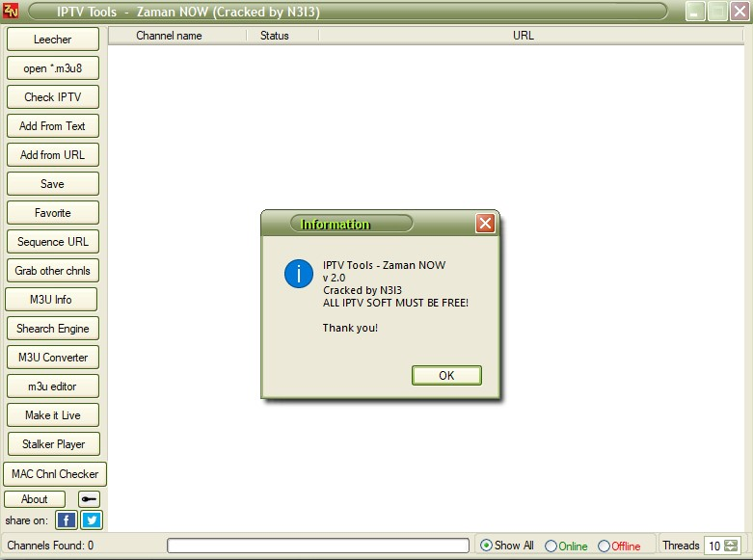Image resolution: width=753 pixels, height=560 pixels.
Task: Launch the Stalker Player
Action: [53, 444]
